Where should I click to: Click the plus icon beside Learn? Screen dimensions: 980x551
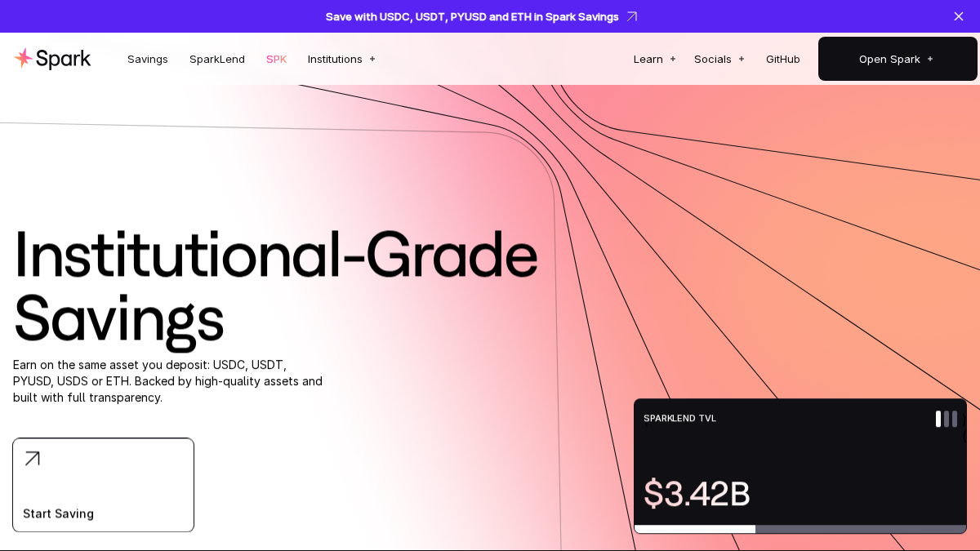click(673, 59)
